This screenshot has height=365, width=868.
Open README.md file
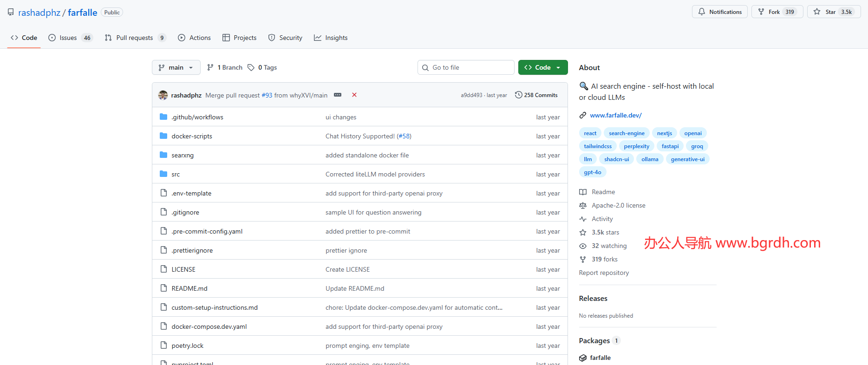click(189, 288)
